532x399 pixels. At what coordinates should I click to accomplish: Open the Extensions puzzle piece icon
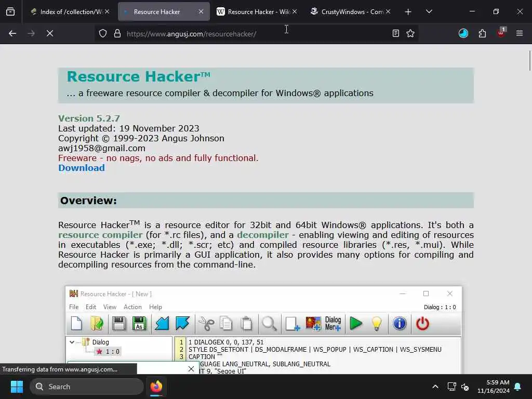pyautogui.click(x=482, y=33)
